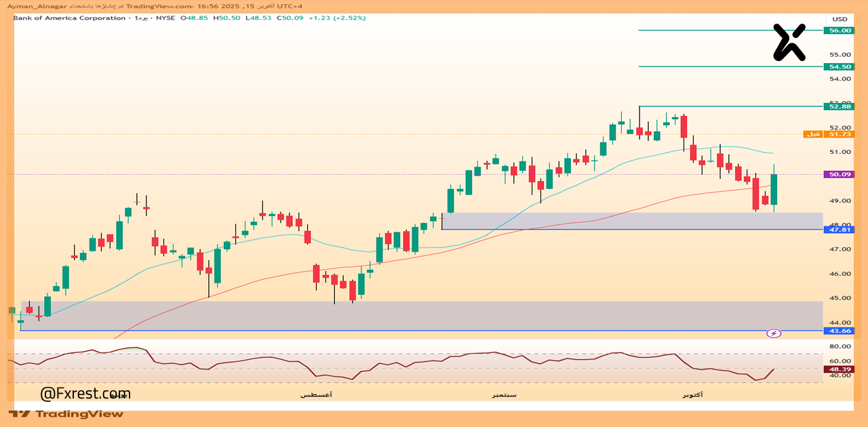Click the 52.88 resistance price label
The width and height of the screenshot is (868, 427).
(838, 106)
